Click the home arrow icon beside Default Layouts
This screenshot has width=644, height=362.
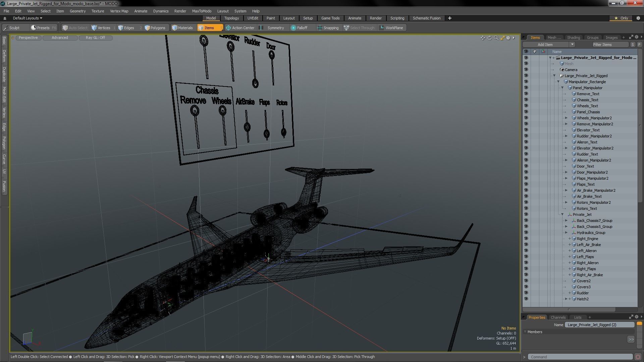click(x=5, y=18)
